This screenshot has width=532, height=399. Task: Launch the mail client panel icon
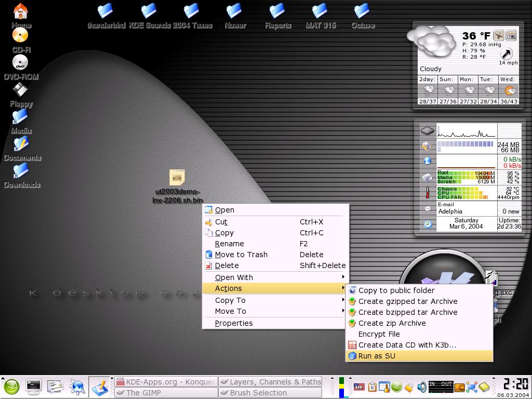point(55,387)
